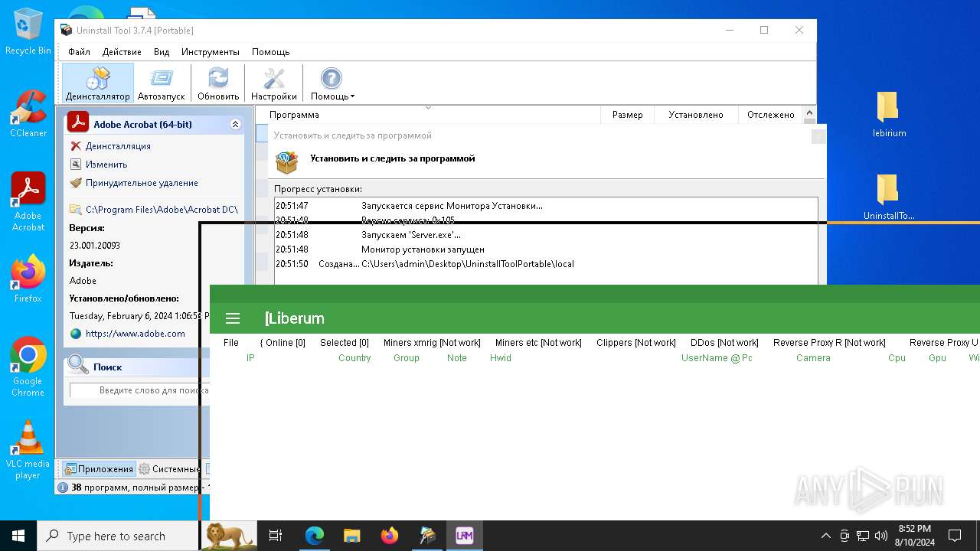Open the Liberum File menu

pos(231,343)
